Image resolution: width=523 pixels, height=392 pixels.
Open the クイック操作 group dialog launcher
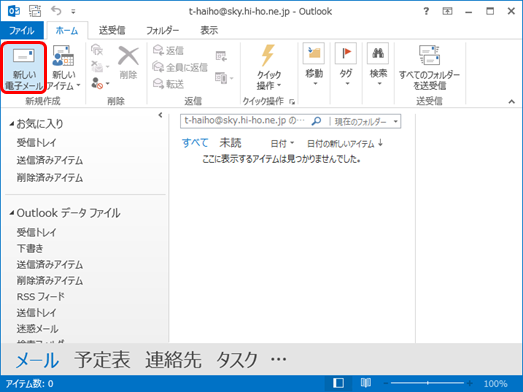[x=292, y=102]
